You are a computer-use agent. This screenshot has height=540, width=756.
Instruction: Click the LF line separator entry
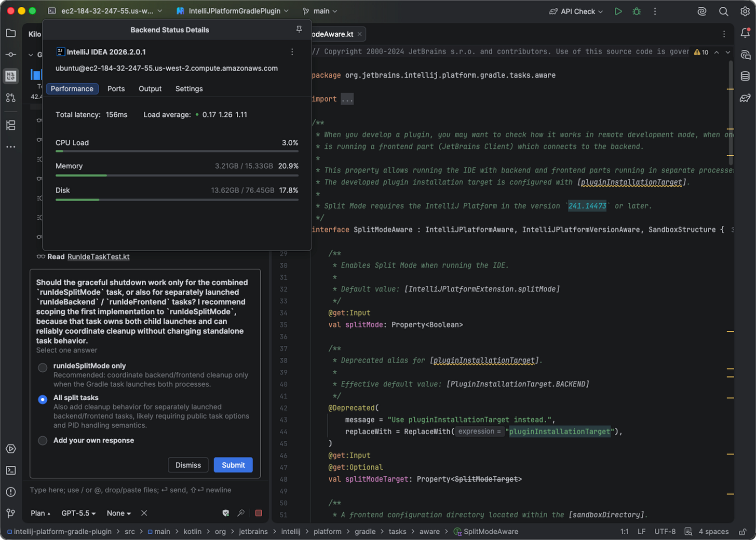642,532
